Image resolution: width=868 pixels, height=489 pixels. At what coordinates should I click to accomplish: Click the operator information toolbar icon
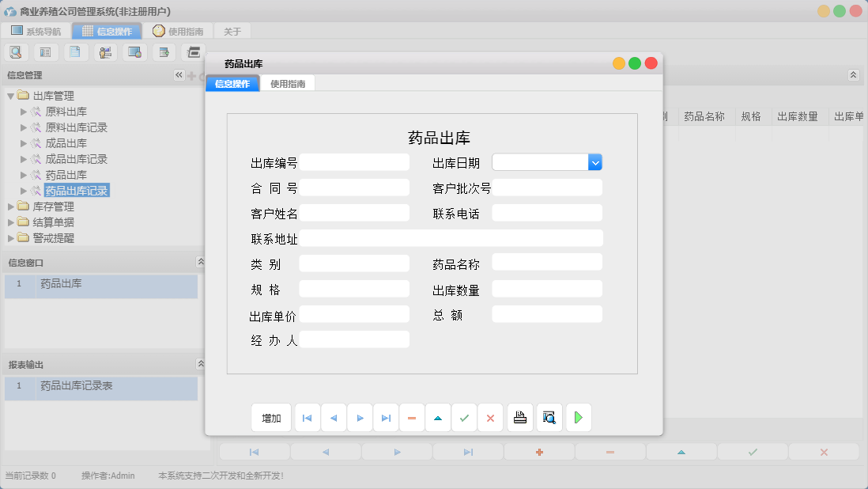coord(104,51)
